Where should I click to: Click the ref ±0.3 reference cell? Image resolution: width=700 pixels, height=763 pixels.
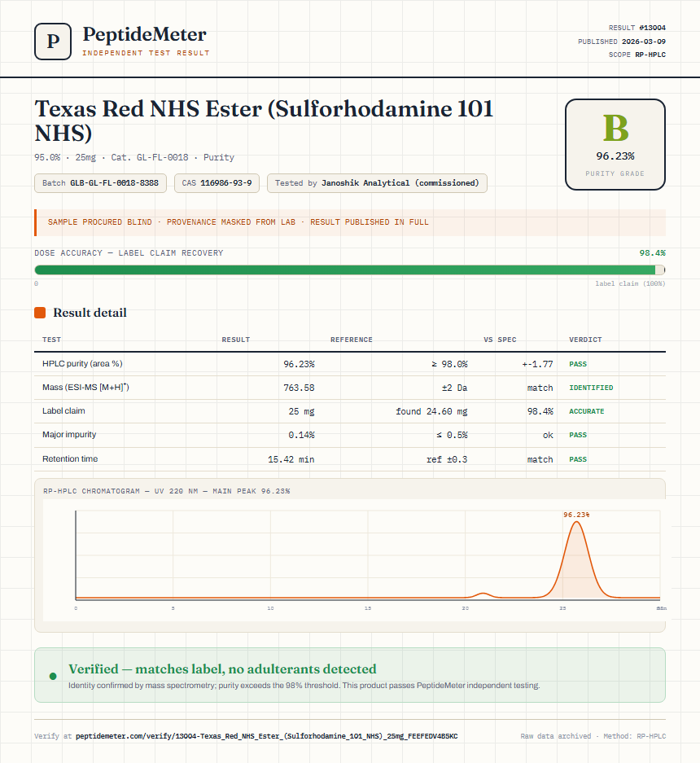coord(447,459)
